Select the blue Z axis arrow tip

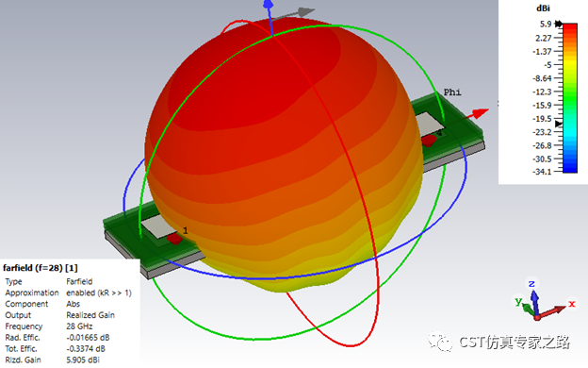(269, 5)
